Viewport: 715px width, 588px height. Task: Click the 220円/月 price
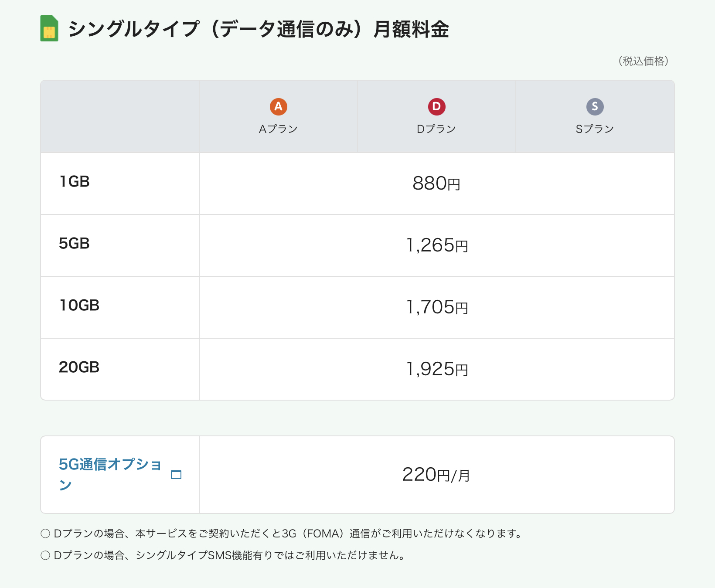tap(436, 475)
